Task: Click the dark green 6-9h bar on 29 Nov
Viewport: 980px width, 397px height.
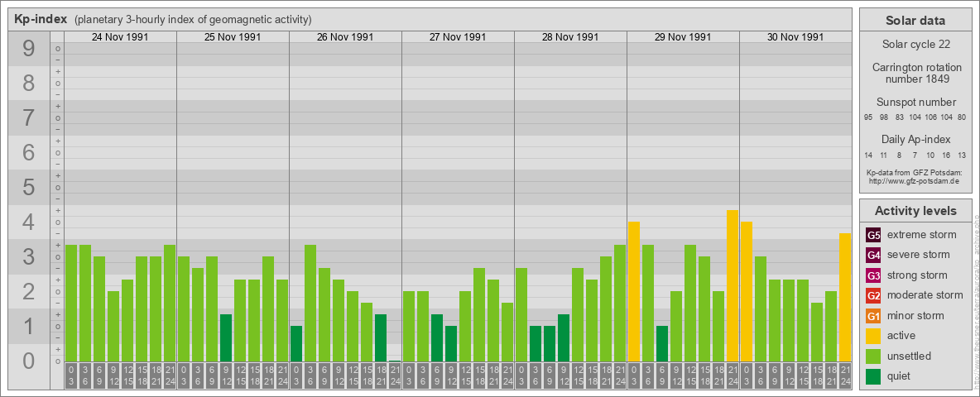Action: point(662,343)
